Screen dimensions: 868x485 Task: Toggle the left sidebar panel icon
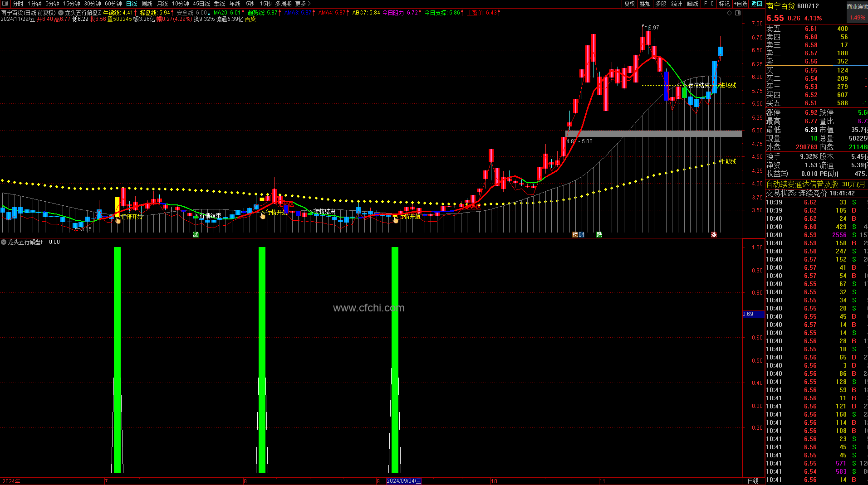coord(5,4)
